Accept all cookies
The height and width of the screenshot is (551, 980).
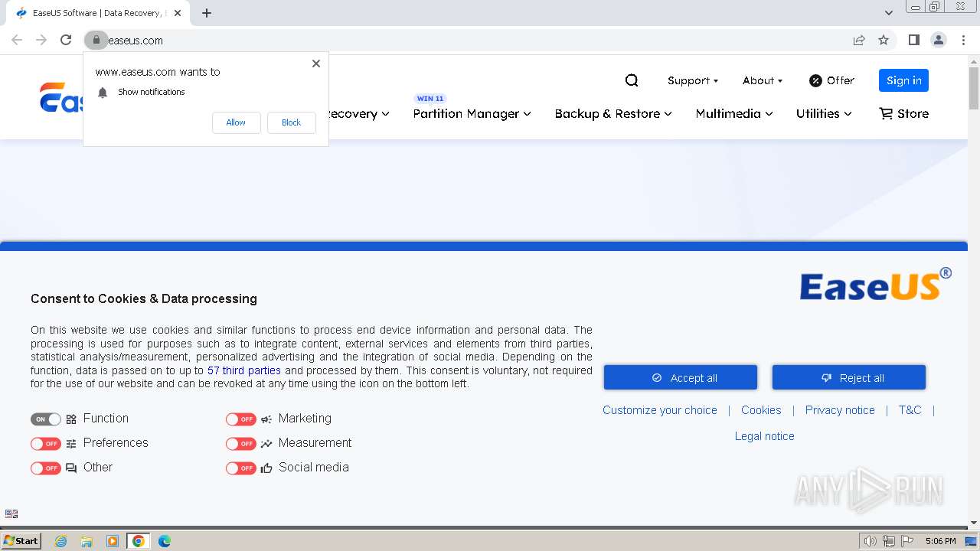pos(681,377)
